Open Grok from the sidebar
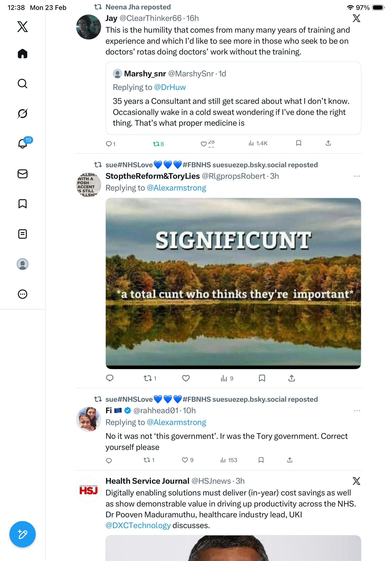Viewport: 392px width, 561px height. 23,113
